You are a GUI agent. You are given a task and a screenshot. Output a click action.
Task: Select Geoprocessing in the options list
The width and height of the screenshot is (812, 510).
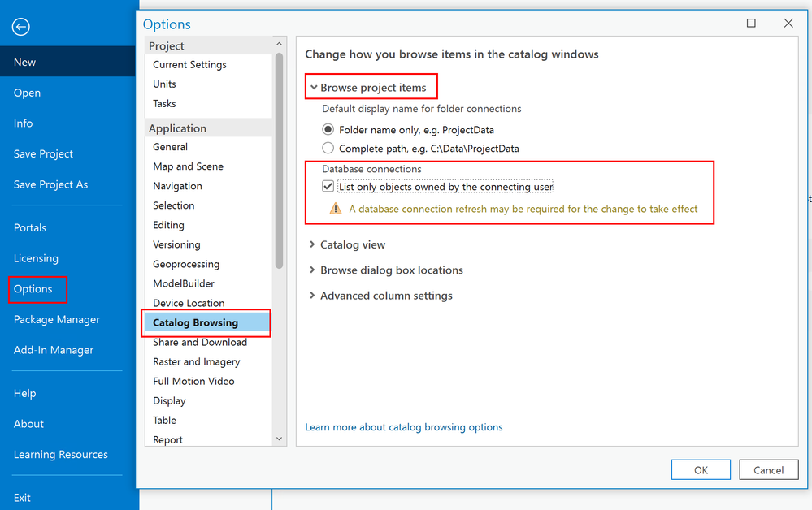(186, 264)
